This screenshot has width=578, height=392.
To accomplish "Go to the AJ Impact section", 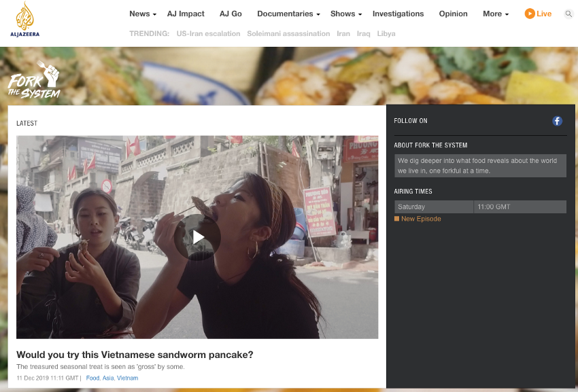I will [186, 14].
